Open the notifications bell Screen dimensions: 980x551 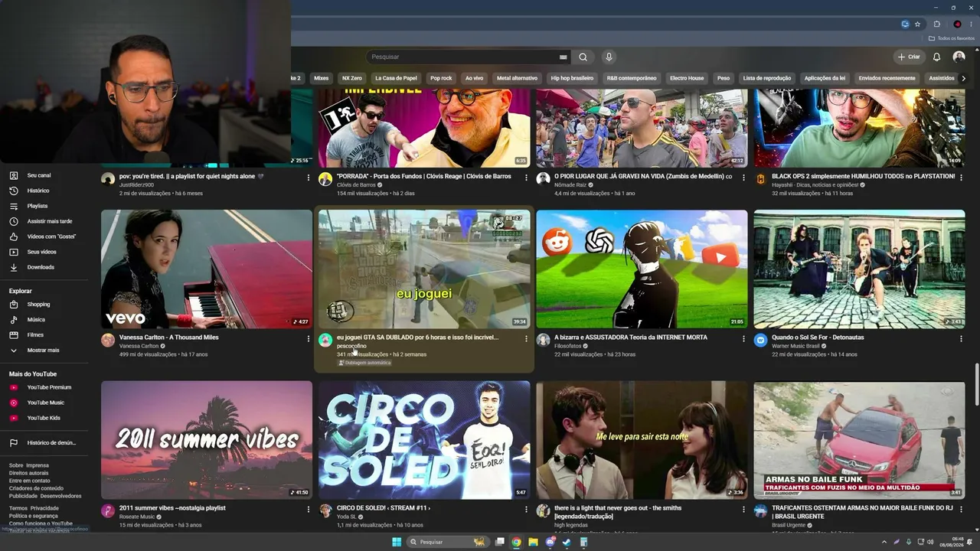tap(936, 57)
